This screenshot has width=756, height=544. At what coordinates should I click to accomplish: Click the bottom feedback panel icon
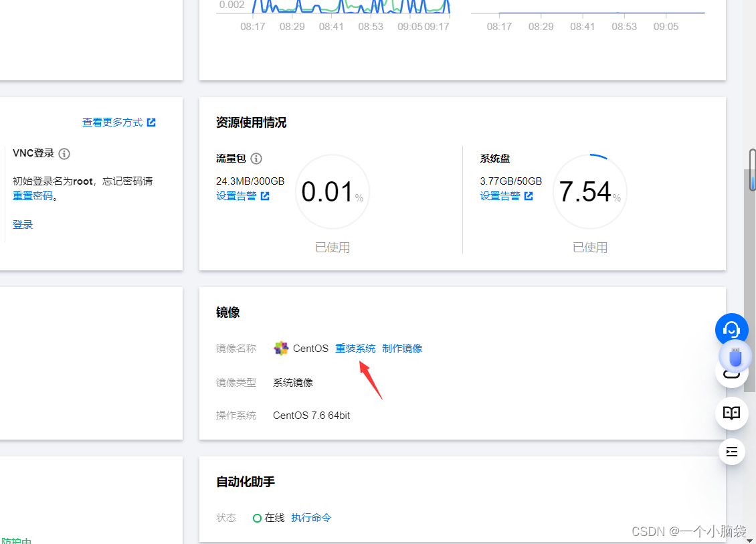[731, 452]
